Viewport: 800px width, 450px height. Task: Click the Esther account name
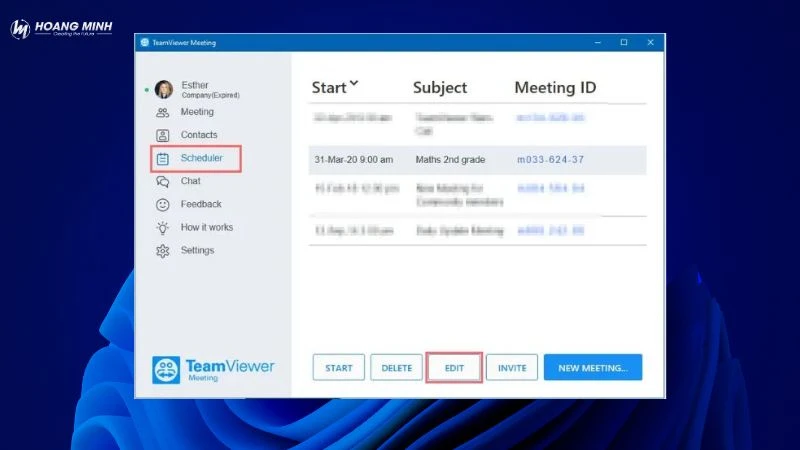pos(195,85)
